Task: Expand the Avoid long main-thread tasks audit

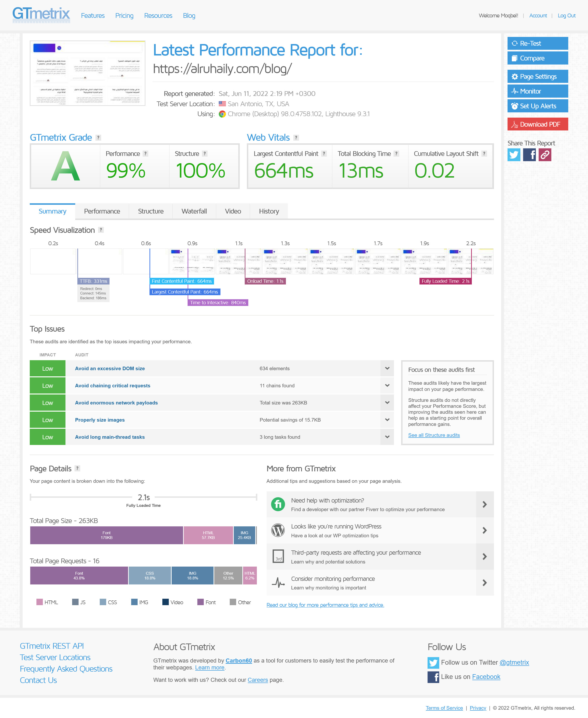Action: point(387,437)
